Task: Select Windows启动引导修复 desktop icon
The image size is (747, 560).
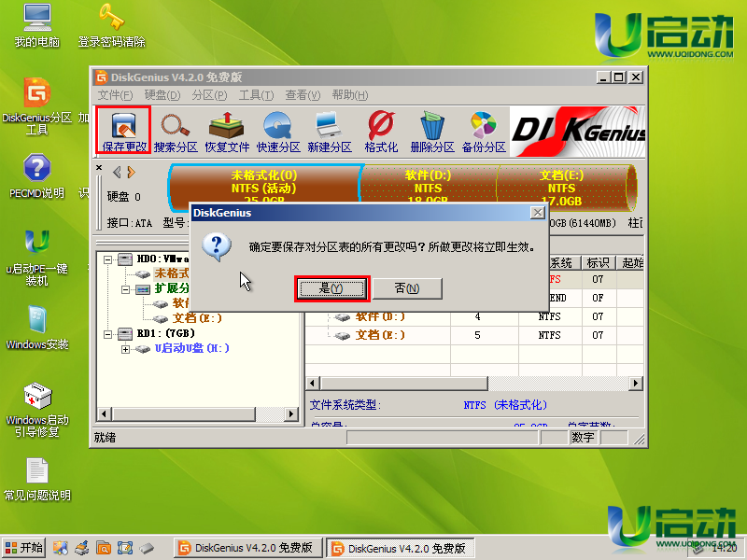Action: pos(37,410)
